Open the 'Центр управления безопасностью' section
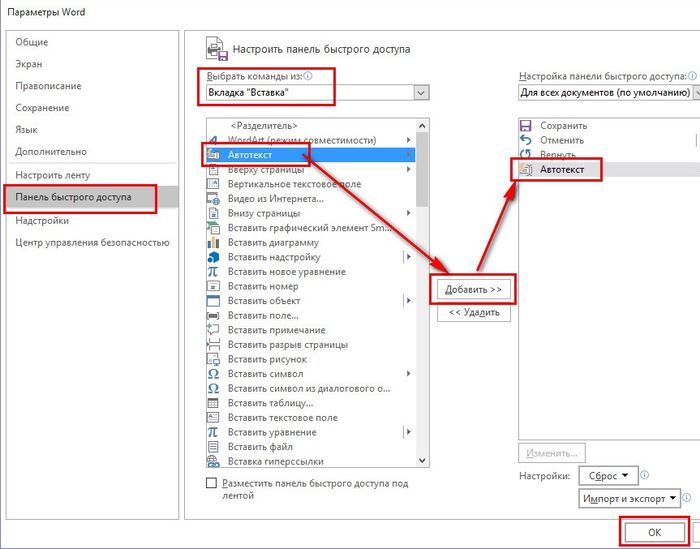The width and height of the screenshot is (700, 549). coord(92,242)
